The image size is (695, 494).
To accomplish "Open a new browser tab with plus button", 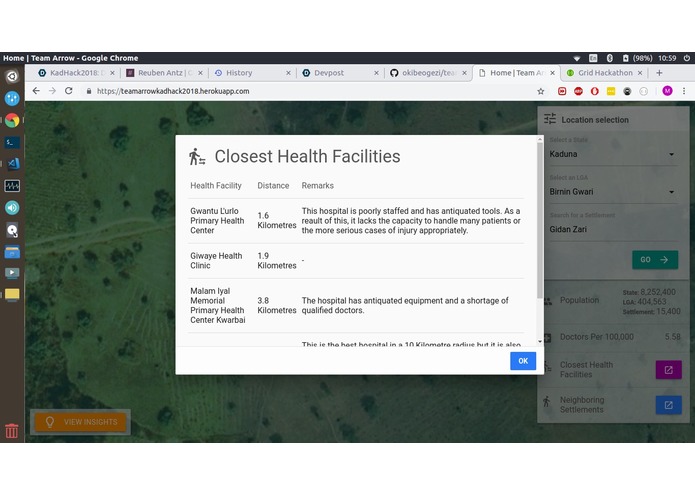I will [659, 73].
